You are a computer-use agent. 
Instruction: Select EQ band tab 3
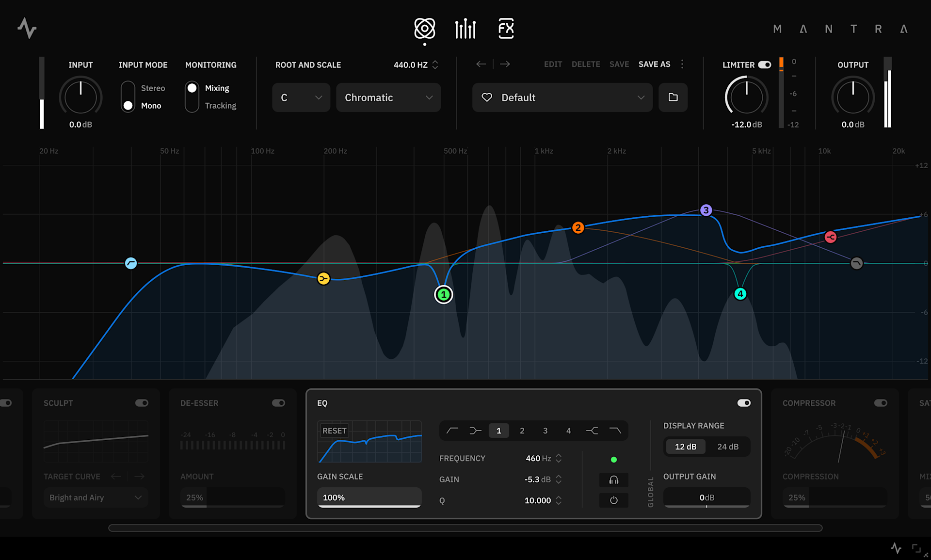[545, 431]
